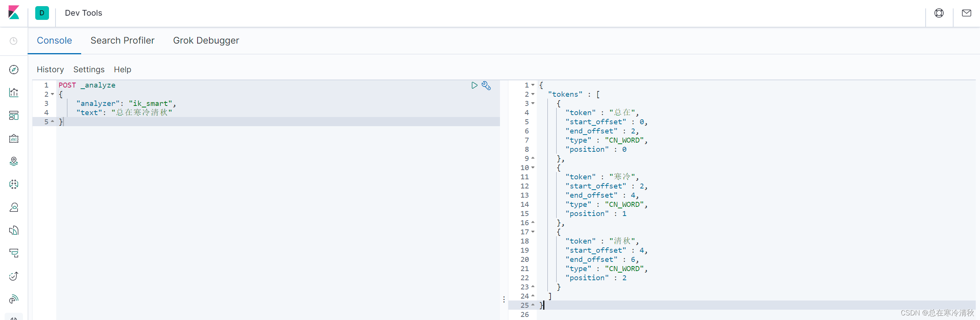This screenshot has width=980, height=320.
Task: Open console Help
Action: coord(122,70)
